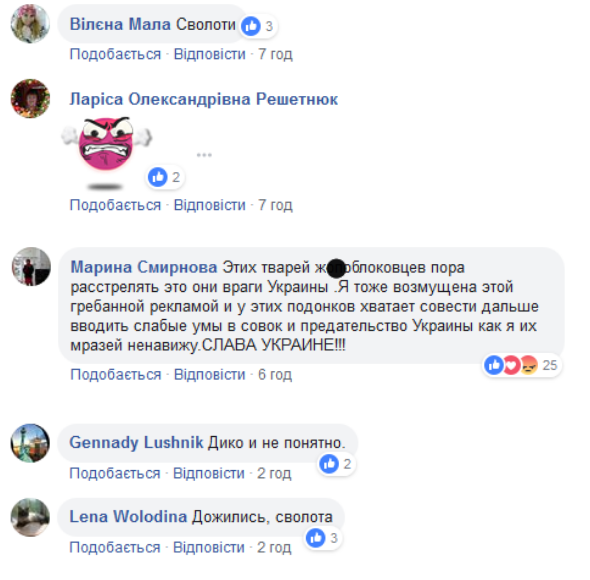The image size is (590, 580).
Task: Open the angry reaction on Марина Смирнова's comment
Action: click(529, 365)
